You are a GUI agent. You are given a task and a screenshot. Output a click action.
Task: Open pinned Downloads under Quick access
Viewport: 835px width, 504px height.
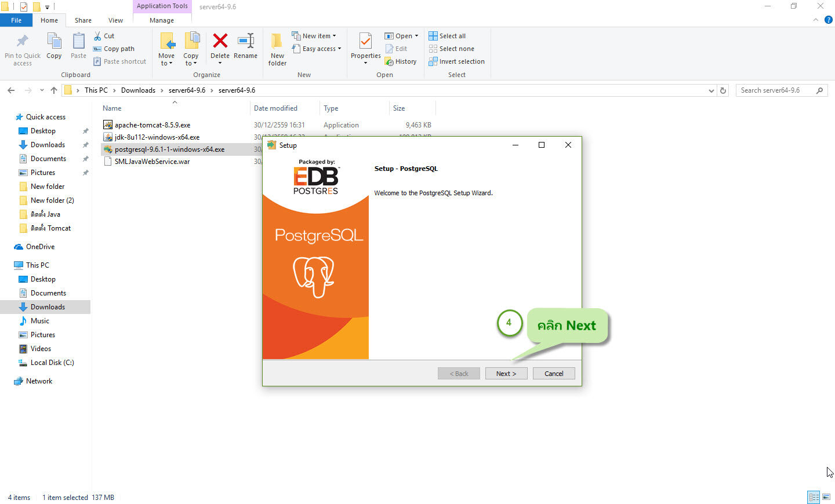pyautogui.click(x=48, y=145)
